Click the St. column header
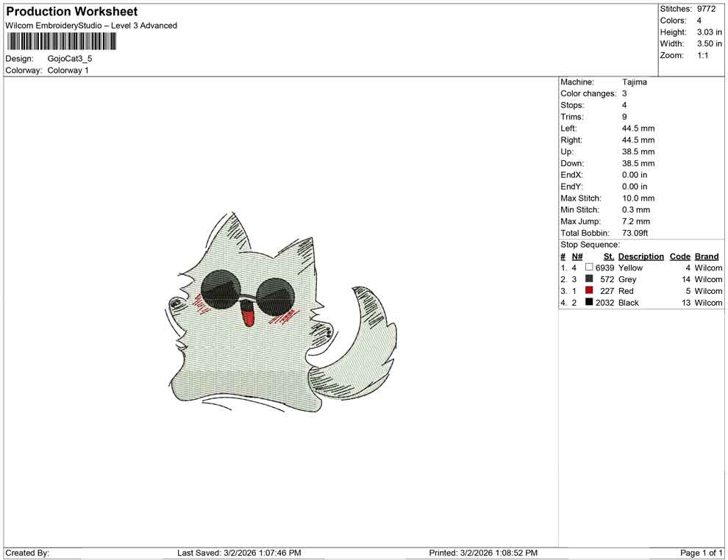 pyautogui.click(x=608, y=256)
